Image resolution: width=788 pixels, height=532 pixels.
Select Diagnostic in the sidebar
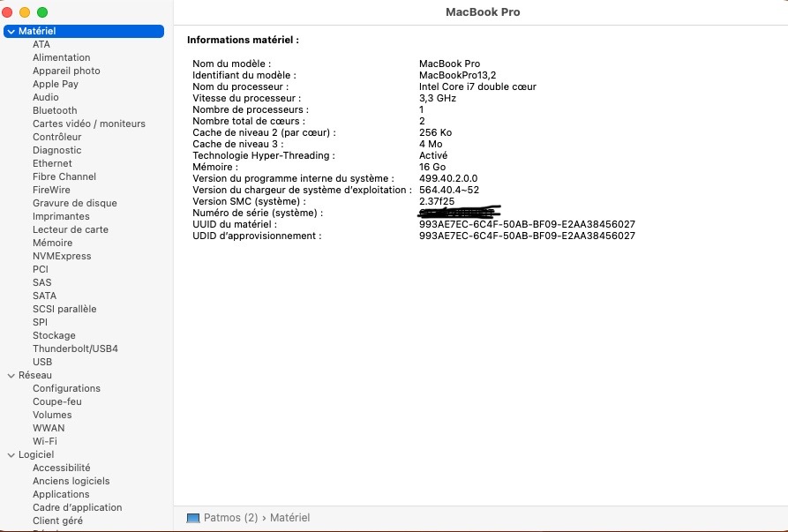tap(56, 150)
